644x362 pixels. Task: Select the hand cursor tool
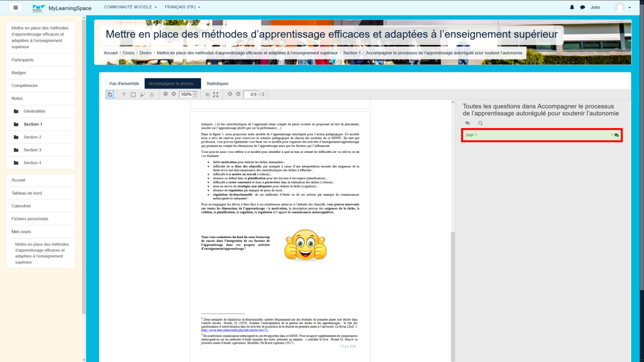click(x=110, y=94)
